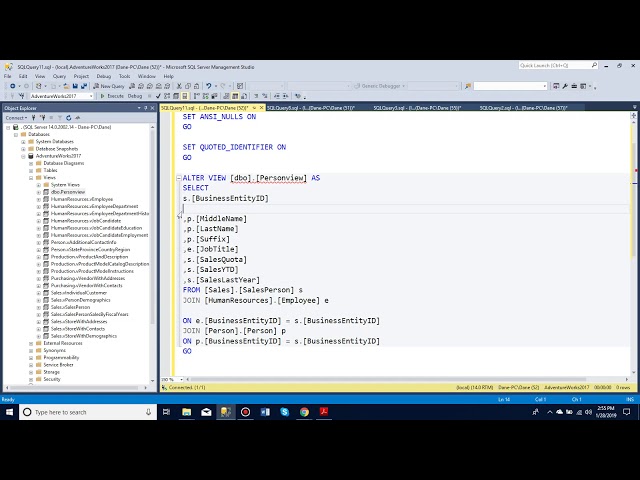640x480 pixels.
Task: Open the Project menu
Action: click(x=81, y=76)
